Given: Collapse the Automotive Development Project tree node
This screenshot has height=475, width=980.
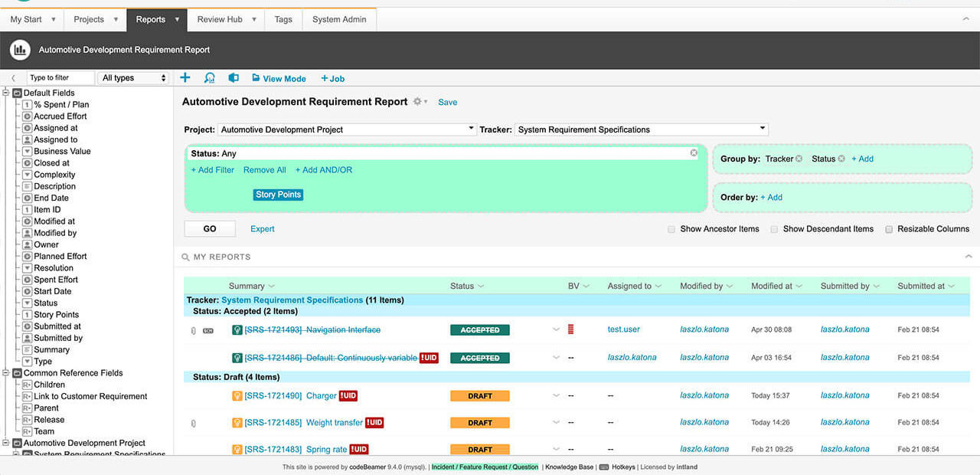Looking at the screenshot, I should [x=6, y=443].
